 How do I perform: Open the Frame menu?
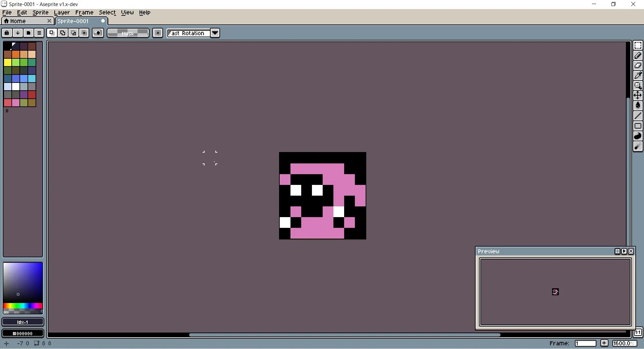click(84, 12)
